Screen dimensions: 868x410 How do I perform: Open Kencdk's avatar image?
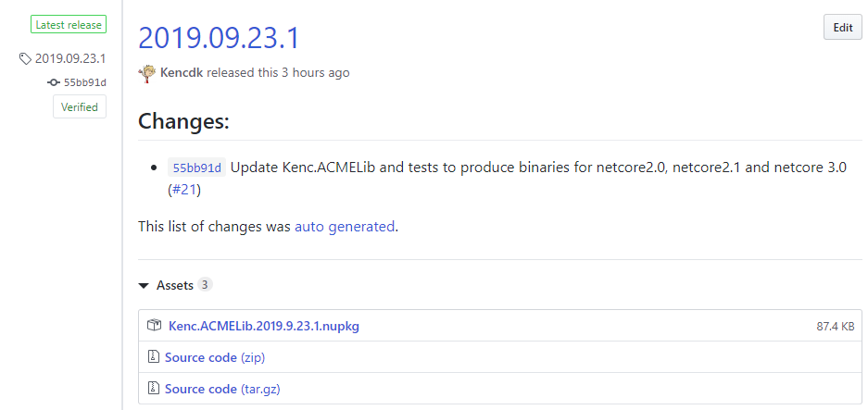pyautogui.click(x=147, y=73)
